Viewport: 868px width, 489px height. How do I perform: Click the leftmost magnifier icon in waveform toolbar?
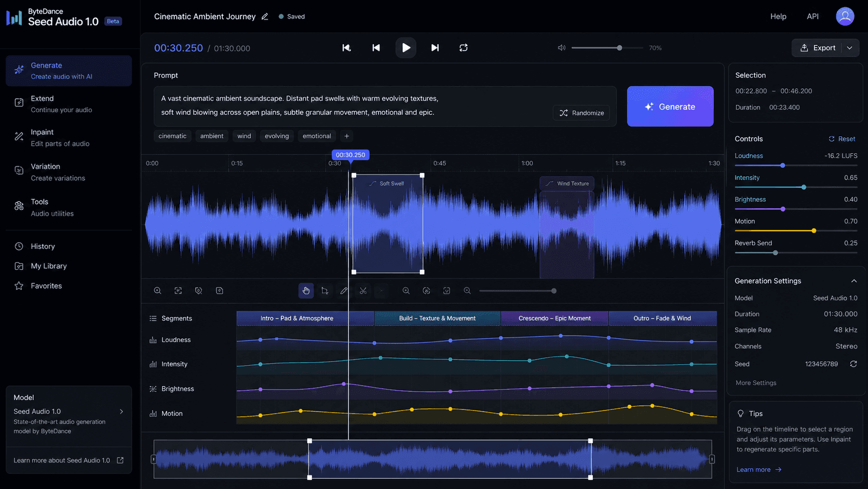coord(157,290)
